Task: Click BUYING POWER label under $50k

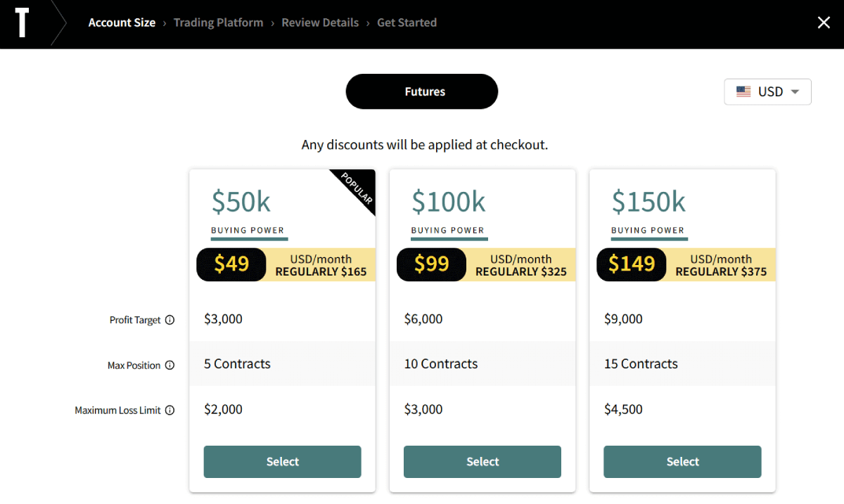Action: 248,230
